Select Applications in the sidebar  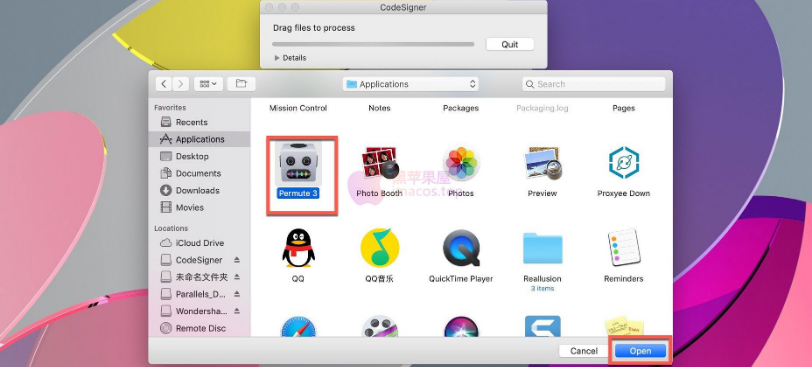coord(199,139)
